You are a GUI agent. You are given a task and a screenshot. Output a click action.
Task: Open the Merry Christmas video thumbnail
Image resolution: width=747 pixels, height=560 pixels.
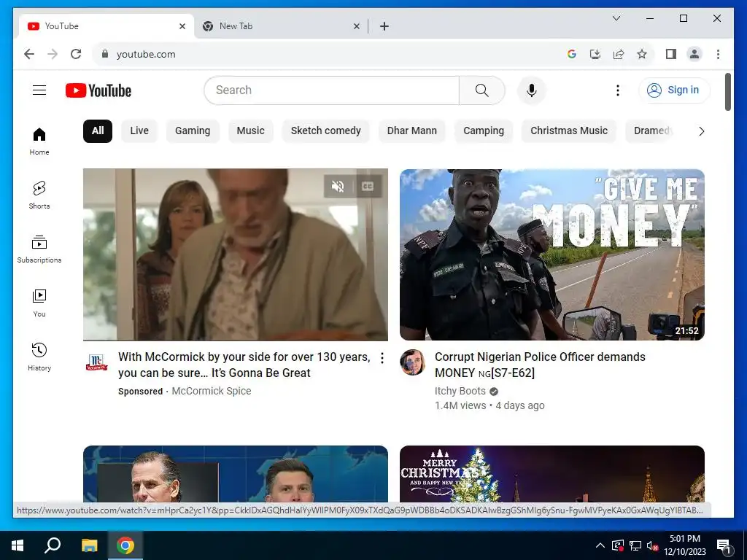pos(552,474)
